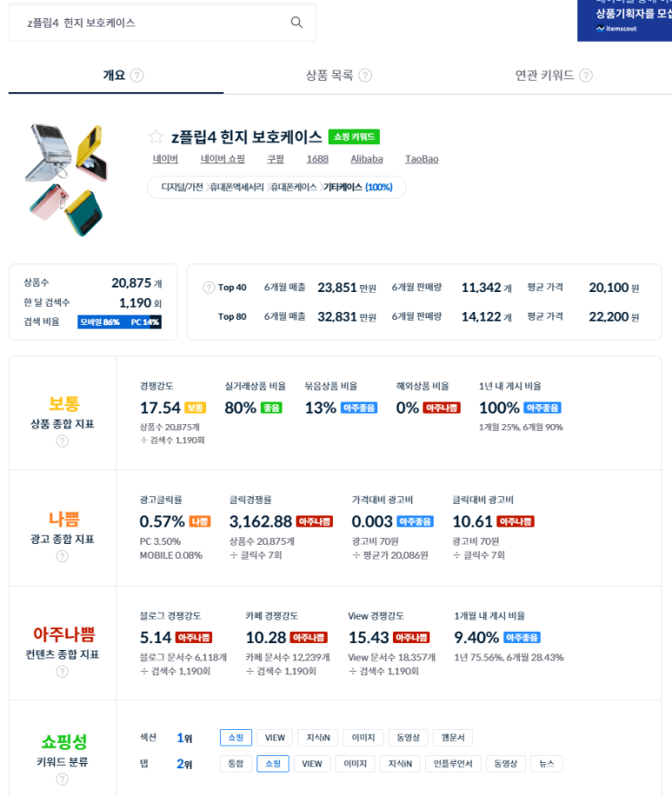This screenshot has height=796, width=672.
Task: Click help icon under 컨텐츠 종합 지표
Action: 62,672
